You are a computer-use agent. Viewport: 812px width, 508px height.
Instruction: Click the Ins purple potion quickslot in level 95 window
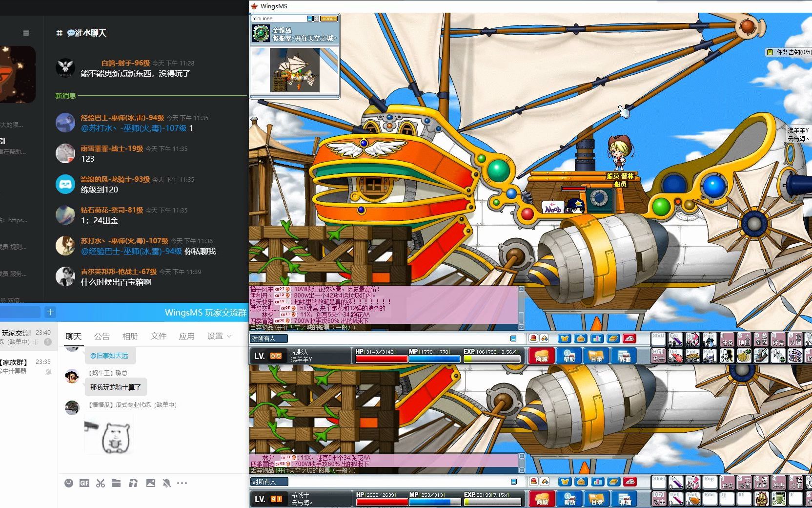pyautogui.click(x=675, y=339)
